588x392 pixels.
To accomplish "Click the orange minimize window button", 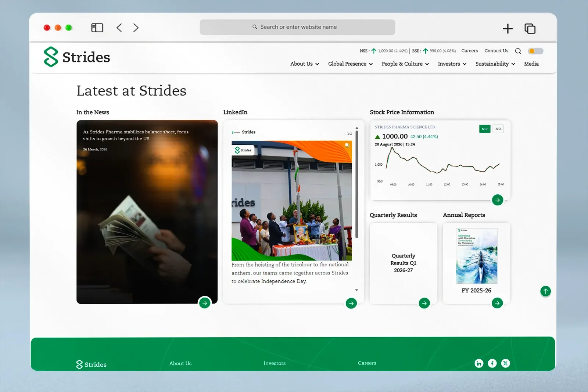I will [x=58, y=28].
